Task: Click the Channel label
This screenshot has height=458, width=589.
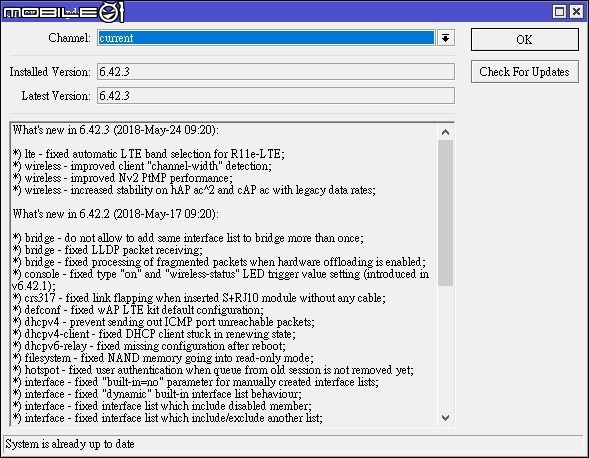Action: click(69, 38)
